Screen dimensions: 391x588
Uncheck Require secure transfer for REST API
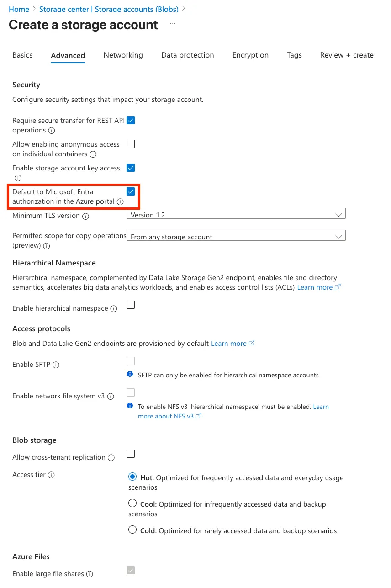131,121
